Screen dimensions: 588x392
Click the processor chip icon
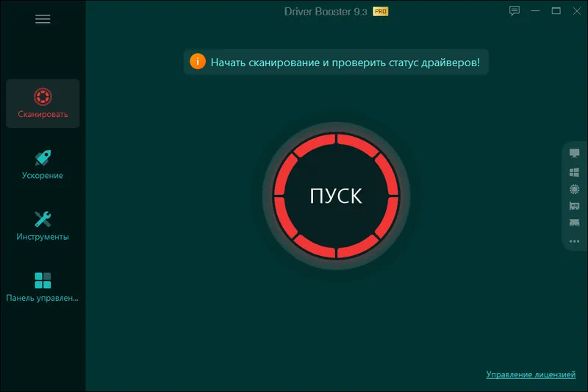[x=574, y=189]
